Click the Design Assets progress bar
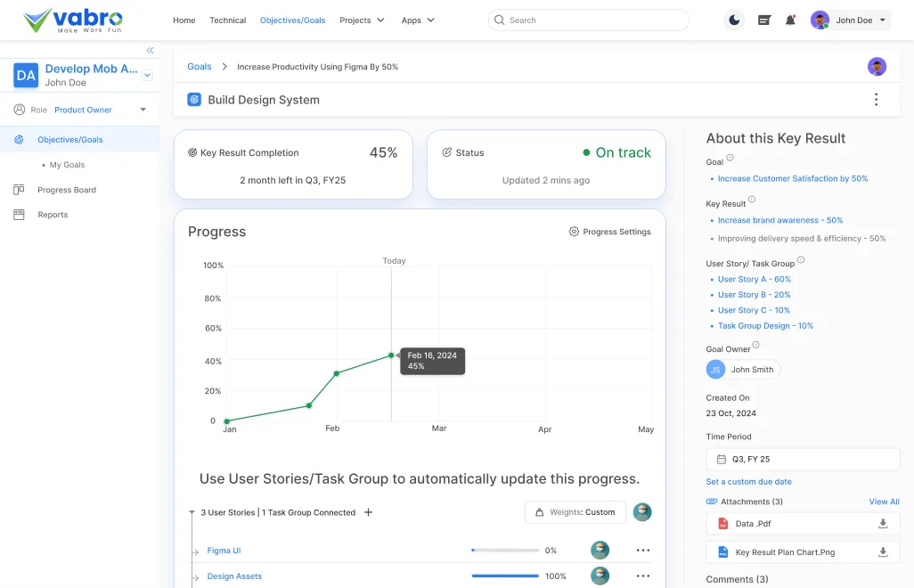Screen dimensions: 914x588 coord(505,576)
